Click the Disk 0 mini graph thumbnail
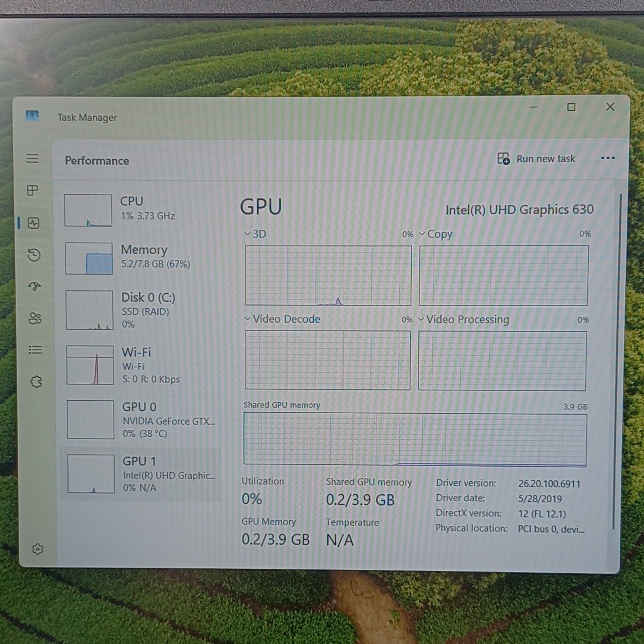 click(89, 310)
